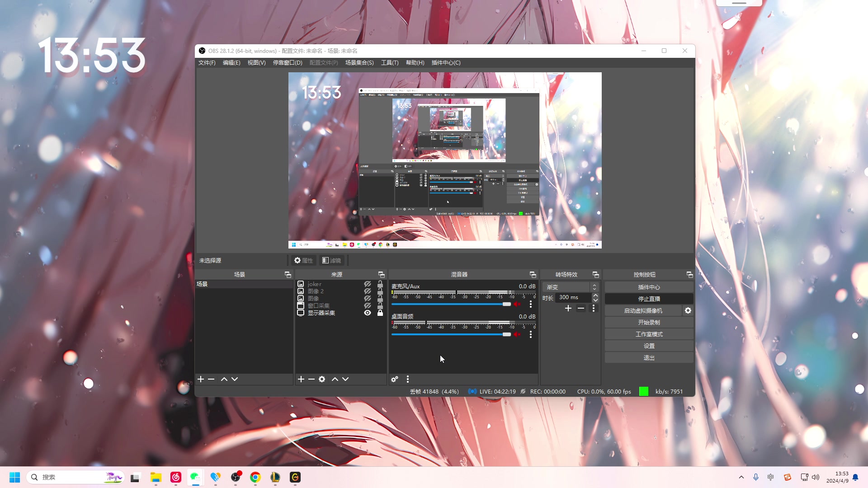Increase transition duration with up stepper arrow
The image size is (868, 488).
click(x=595, y=296)
